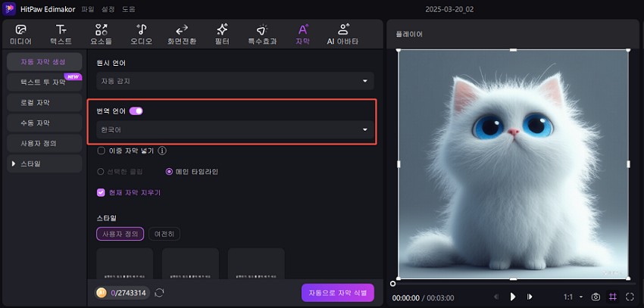Play the video preview
The width and height of the screenshot is (644, 308).
[513, 297]
